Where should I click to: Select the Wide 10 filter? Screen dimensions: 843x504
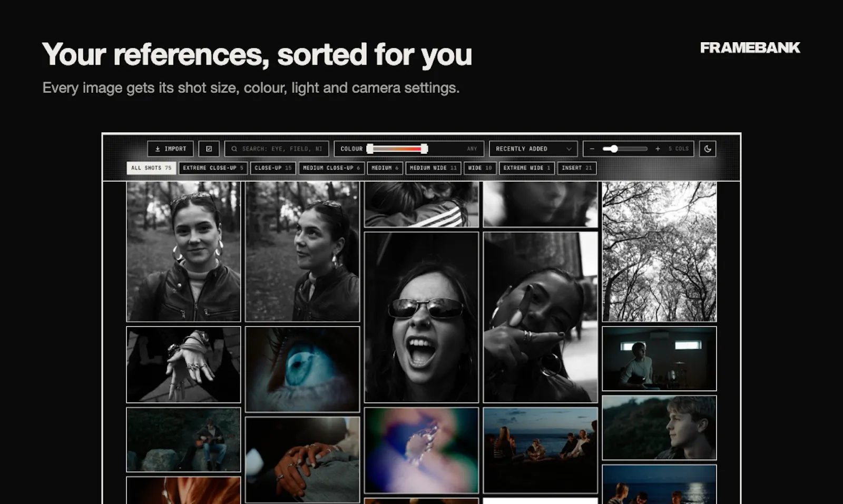480,168
